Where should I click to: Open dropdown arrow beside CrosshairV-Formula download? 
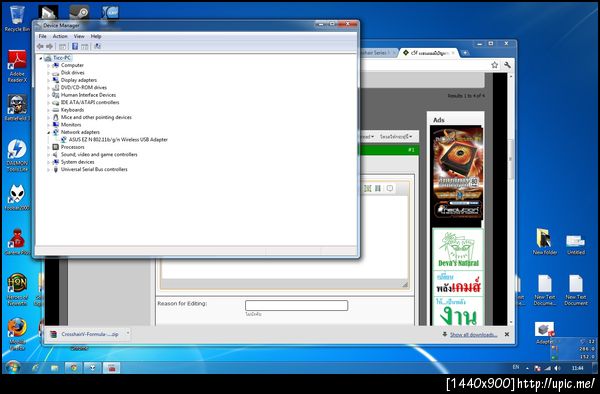[127, 333]
